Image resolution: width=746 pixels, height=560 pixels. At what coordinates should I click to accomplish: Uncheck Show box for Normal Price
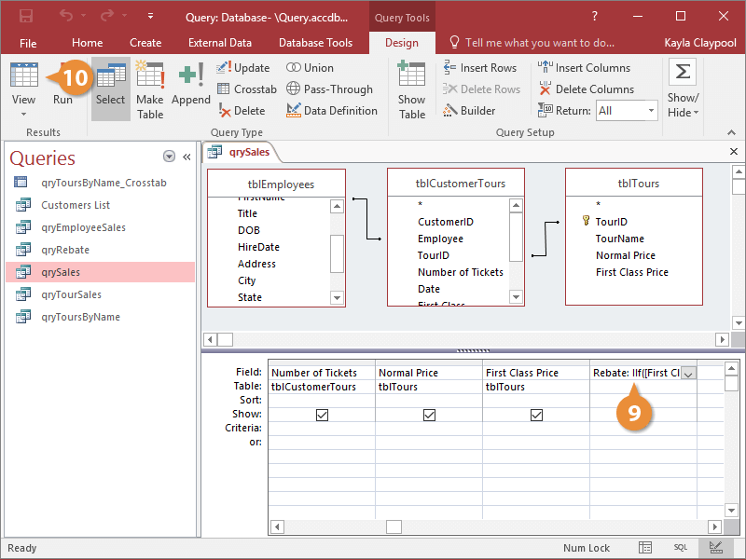point(429,415)
